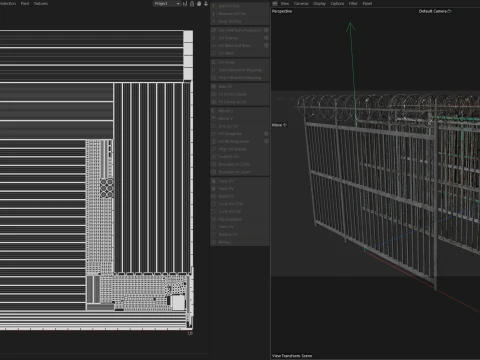Image resolution: width=480 pixels, height=360 pixels.
Task: Select the Mirror U command
Action: [226, 111]
